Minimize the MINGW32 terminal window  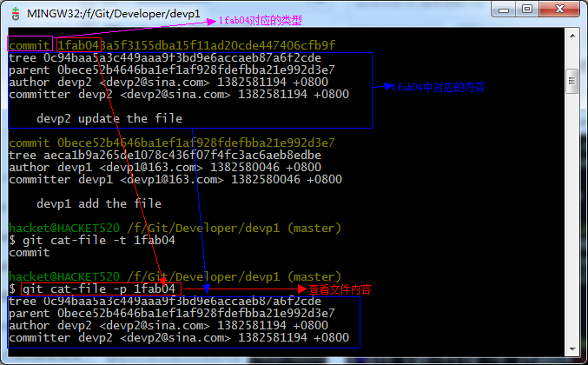click(503, 9)
